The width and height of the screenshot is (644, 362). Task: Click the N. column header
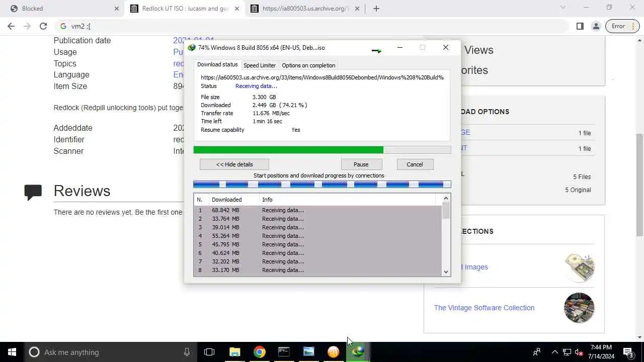pyautogui.click(x=201, y=200)
